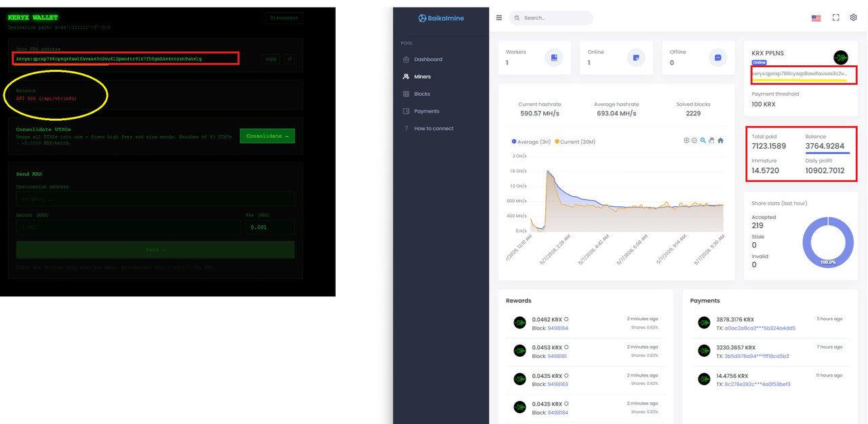This screenshot has width=868, height=424.
Task: Click the Solved blocks value 2229
Action: click(x=693, y=113)
